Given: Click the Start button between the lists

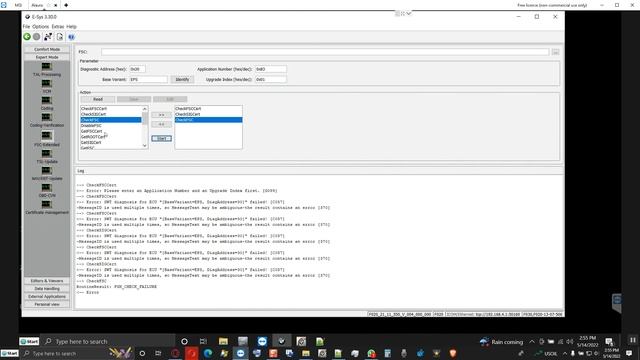Looking at the screenshot, I should tap(162, 139).
